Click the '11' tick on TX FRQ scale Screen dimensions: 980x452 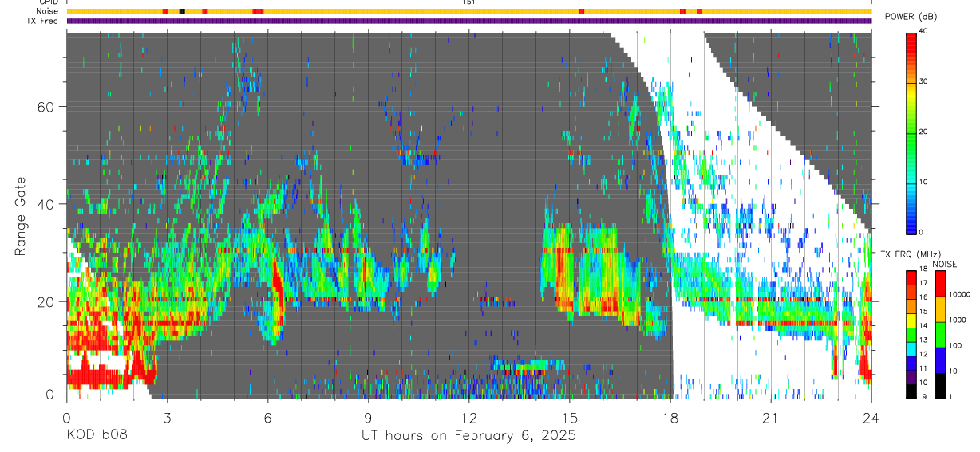923,368
